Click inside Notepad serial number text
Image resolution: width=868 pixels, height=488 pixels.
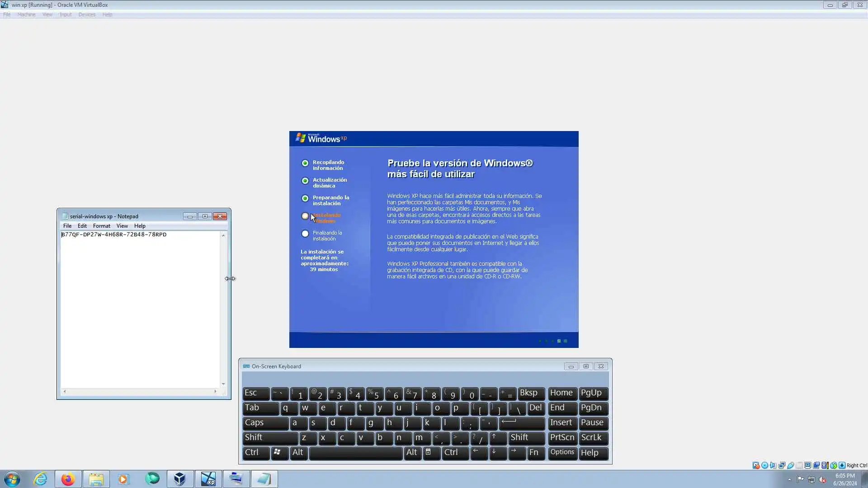click(x=113, y=235)
